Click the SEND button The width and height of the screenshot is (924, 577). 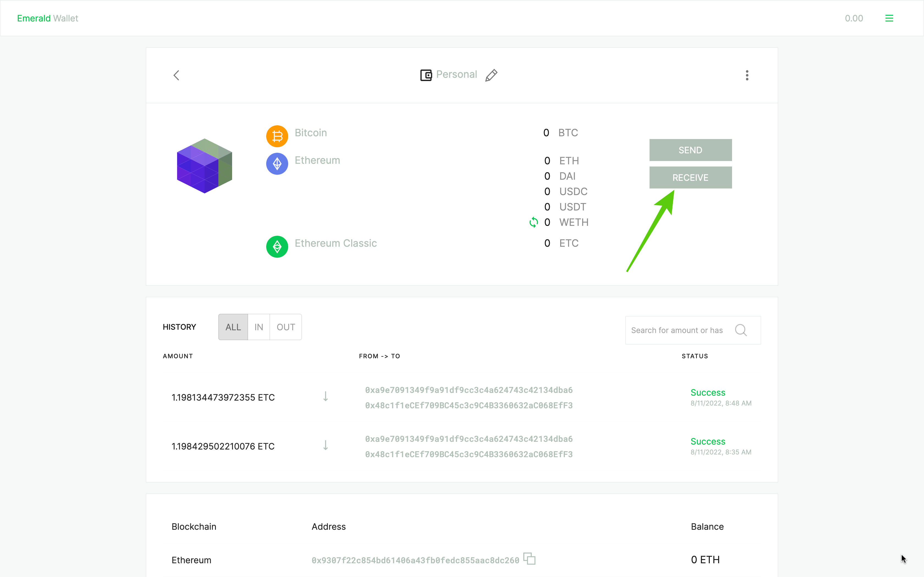[x=690, y=149]
